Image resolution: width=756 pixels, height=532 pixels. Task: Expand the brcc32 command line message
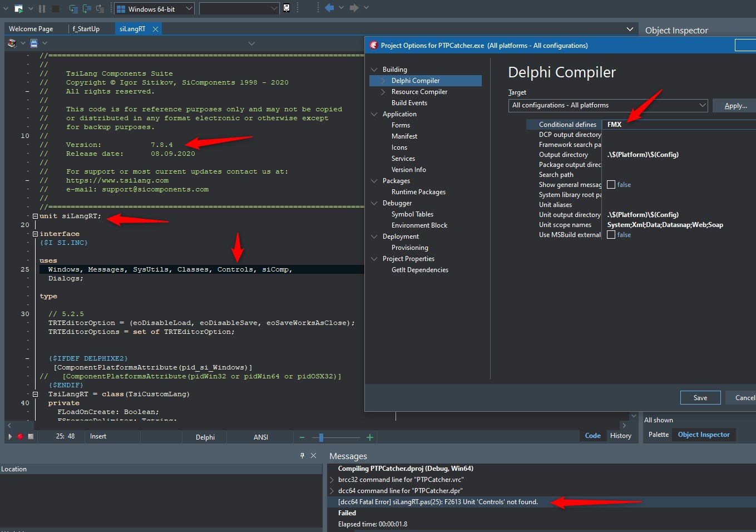point(332,480)
